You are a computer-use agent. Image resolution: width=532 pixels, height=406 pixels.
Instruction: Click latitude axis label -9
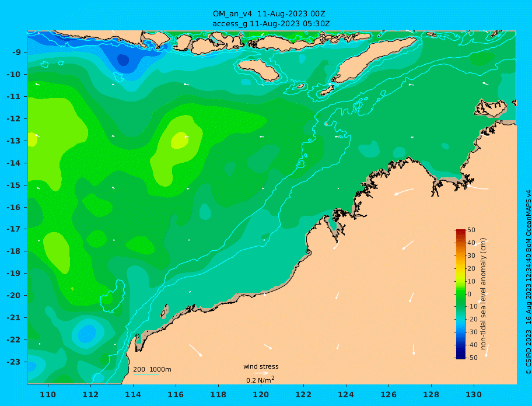16,52
